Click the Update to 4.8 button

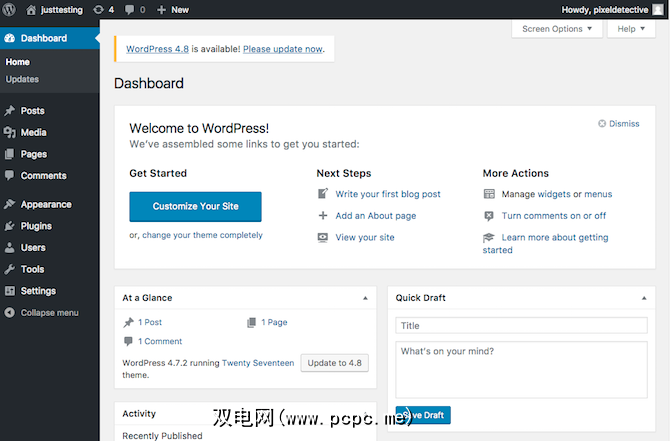pyautogui.click(x=335, y=363)
